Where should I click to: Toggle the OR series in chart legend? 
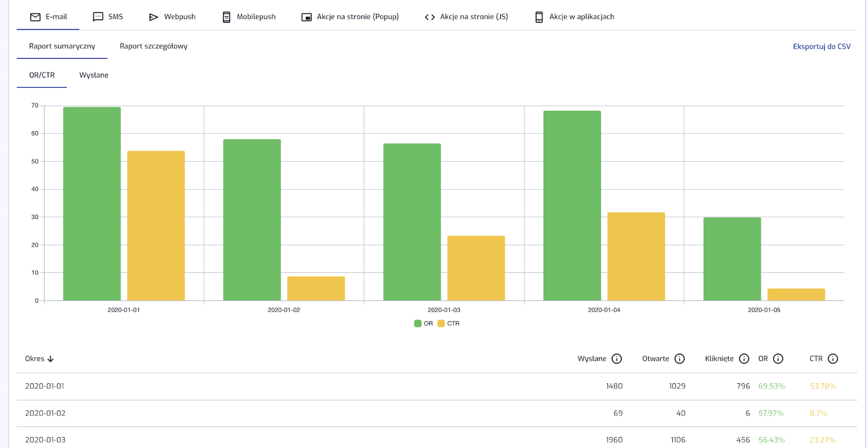pos(424,323)
